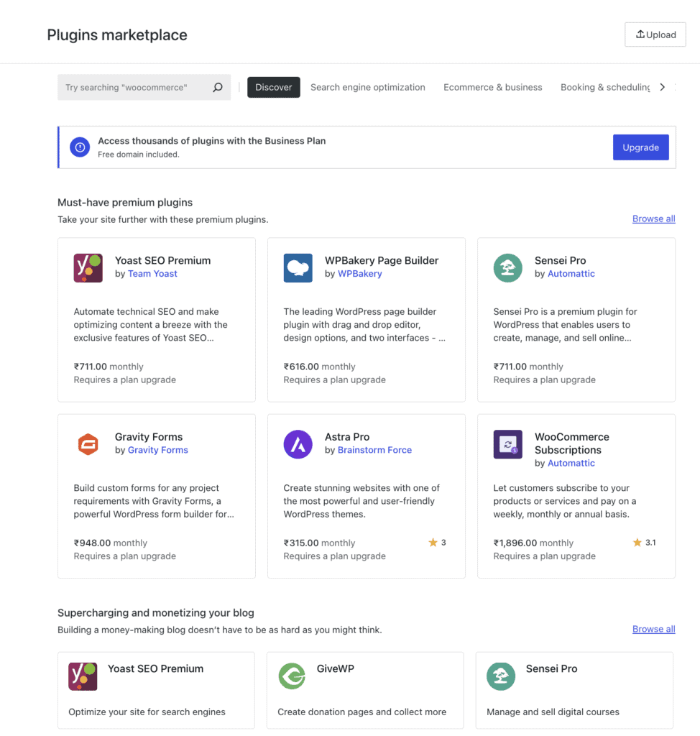Open the Astra Pro plugin title
This screenshot has height=736, width=700.
point(347,437)
